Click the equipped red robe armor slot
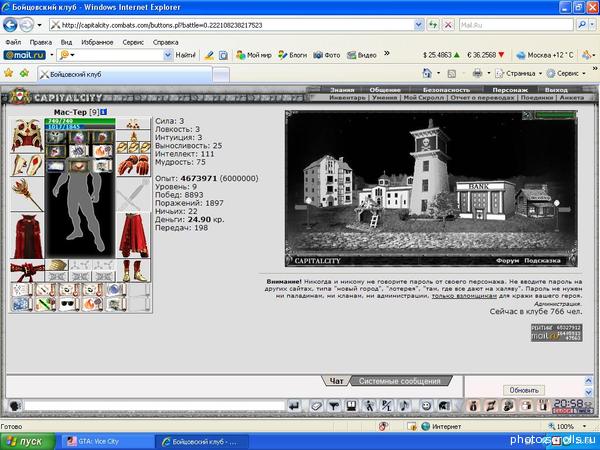Viewport: 600px width, 450px height. [28, 236]
